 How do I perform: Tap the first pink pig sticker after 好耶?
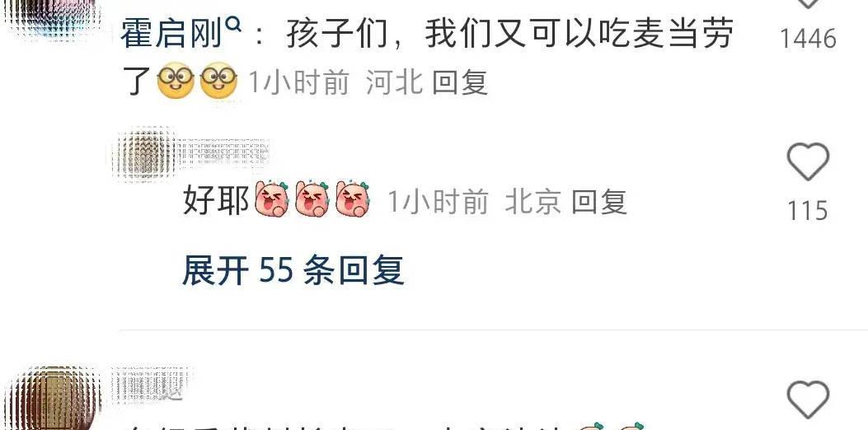pyautogui.click(x=272, y=199)
